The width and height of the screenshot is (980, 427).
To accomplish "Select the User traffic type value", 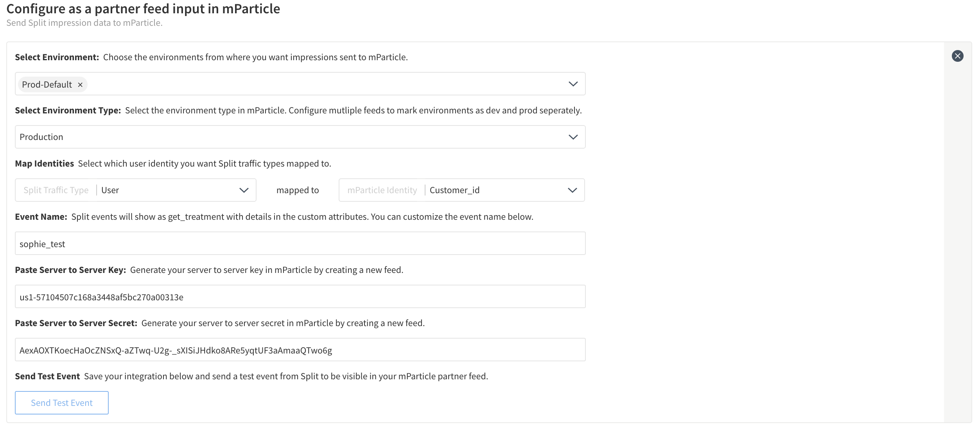I will pyautogui.click(x=110, y=190).
